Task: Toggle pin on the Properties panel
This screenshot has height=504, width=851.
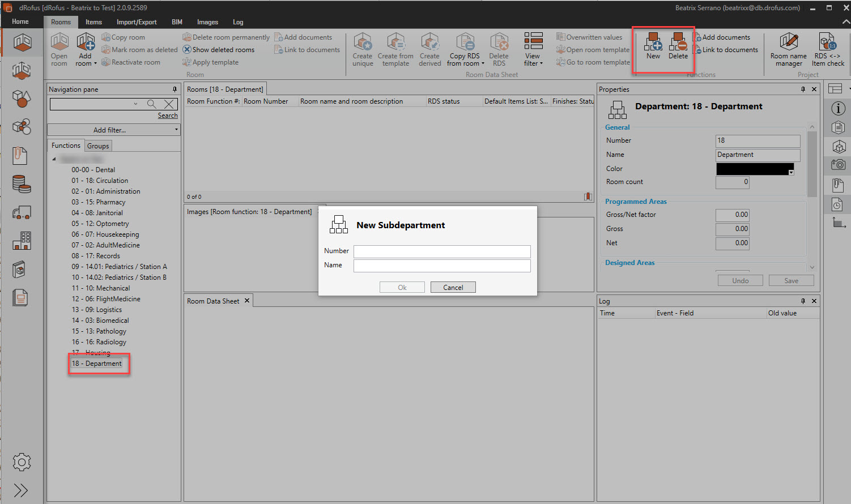Action: (x=803, y=89)
